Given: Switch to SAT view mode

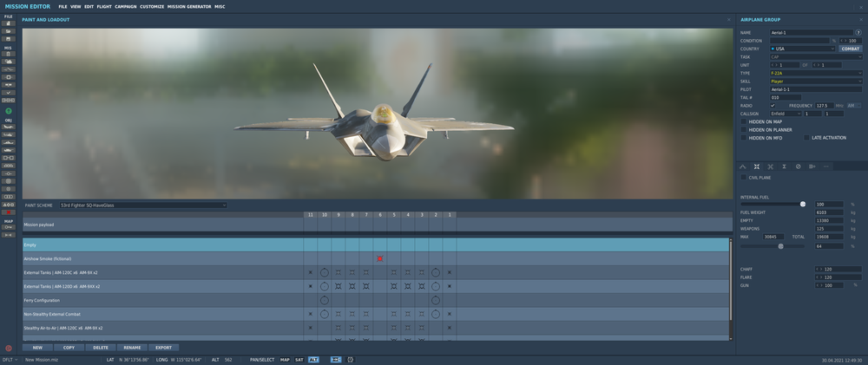Looking at the screenshot, I should click(x=299, y=360).
